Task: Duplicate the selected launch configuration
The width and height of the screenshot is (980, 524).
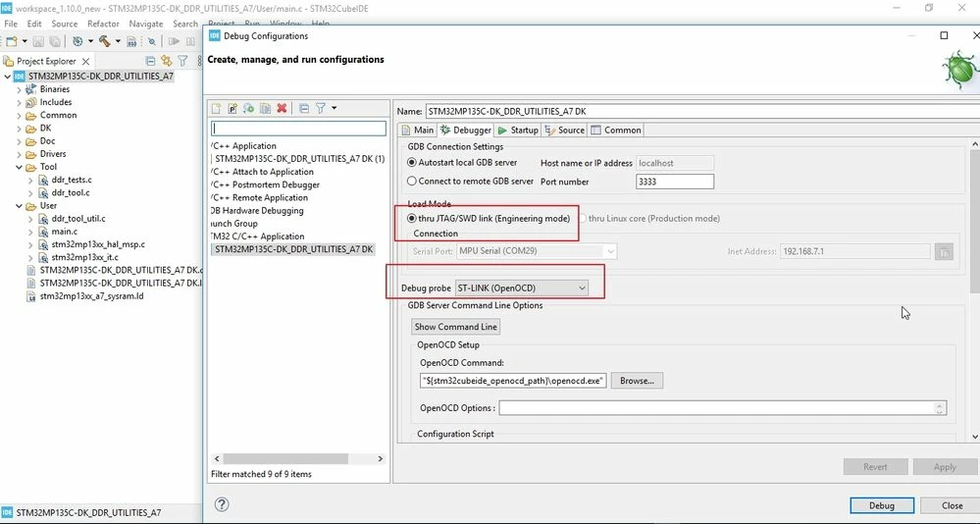Action: 265,108
